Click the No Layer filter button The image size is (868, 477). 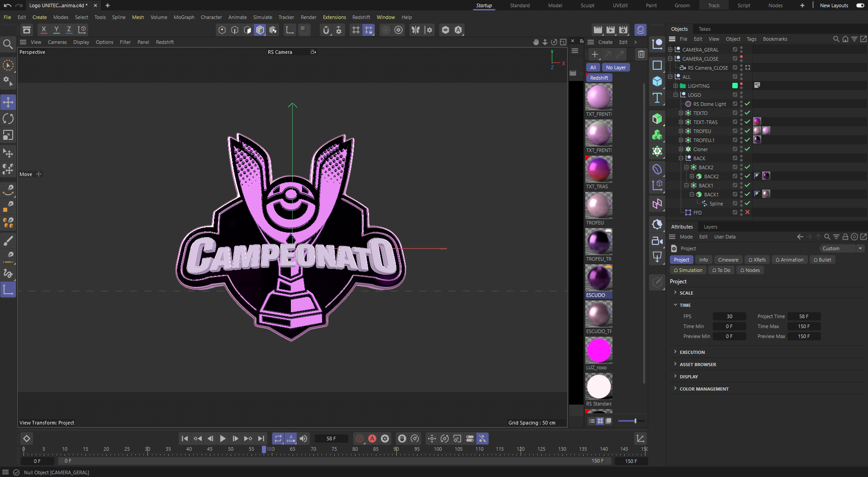click(x=616, y=67)
